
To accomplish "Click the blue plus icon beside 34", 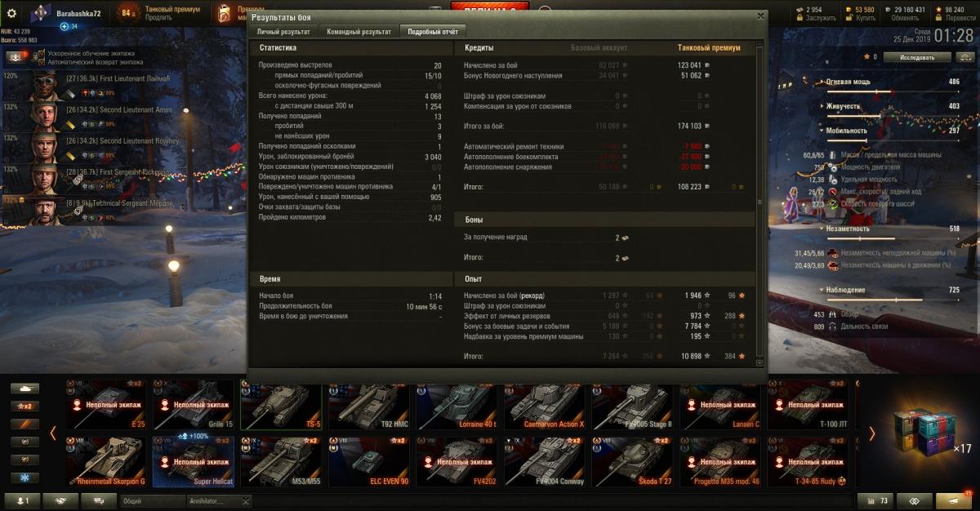I will [x=64, y=26].
